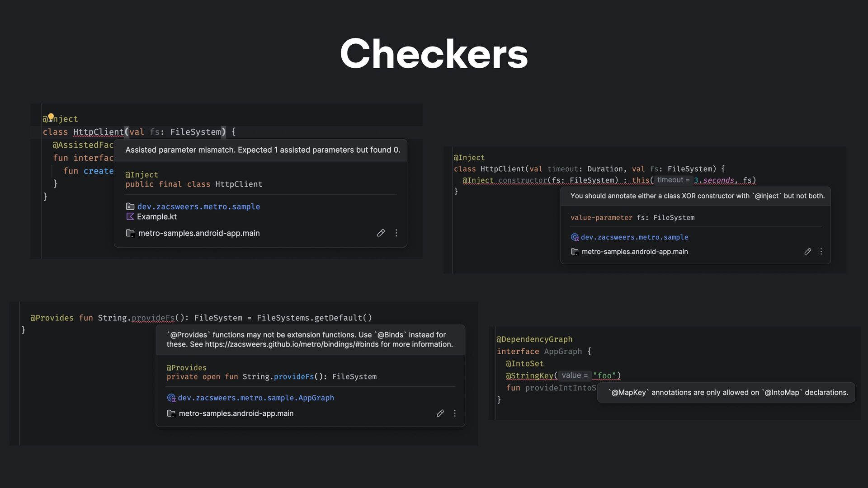Screen dimensions: 868x488
Task: Open dev.zacsweers.metro.sample.AppGraph link
Action: pos(256,398)
